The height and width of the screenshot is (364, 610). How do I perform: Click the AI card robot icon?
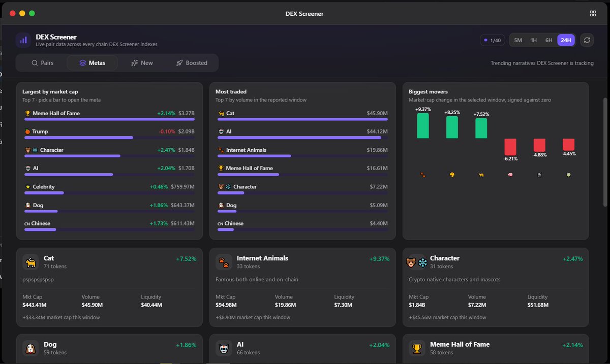(x=224, y=348)
